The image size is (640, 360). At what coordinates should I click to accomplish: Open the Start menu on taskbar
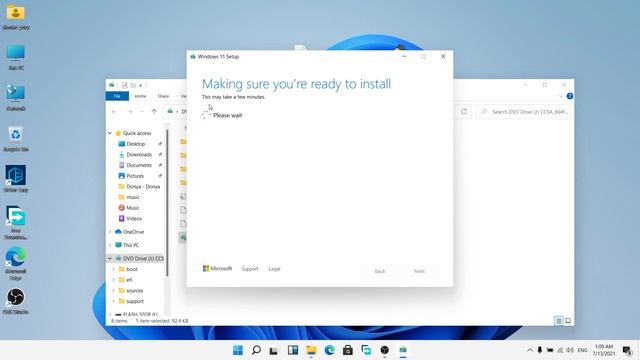click(x=238, y=350)
